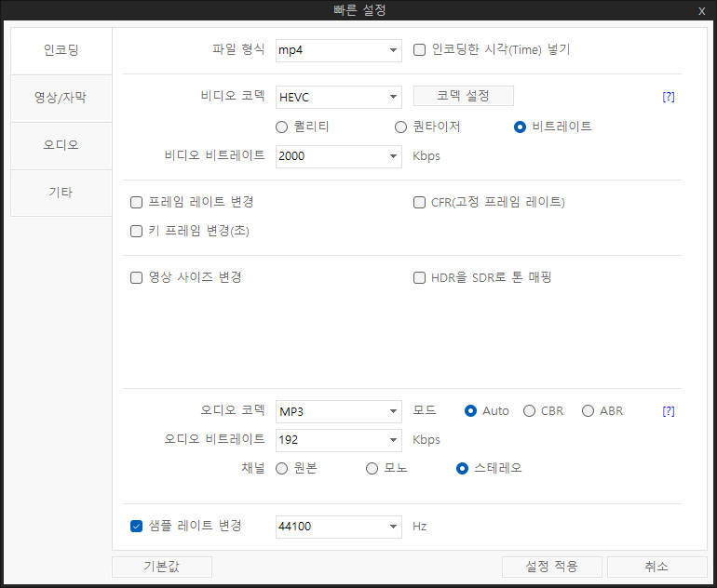Check the 프레임 레이트 변경 option
Screen dimensions: 717x588
[136, 203]
